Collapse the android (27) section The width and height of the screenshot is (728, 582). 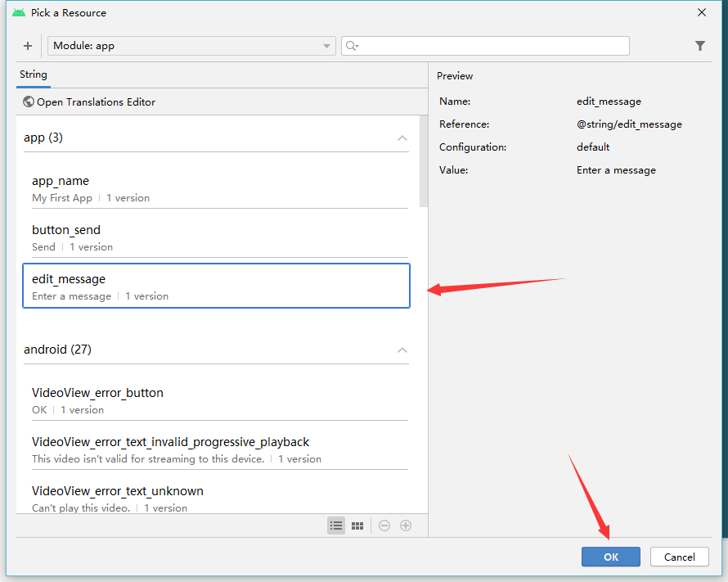coord(402,350)
